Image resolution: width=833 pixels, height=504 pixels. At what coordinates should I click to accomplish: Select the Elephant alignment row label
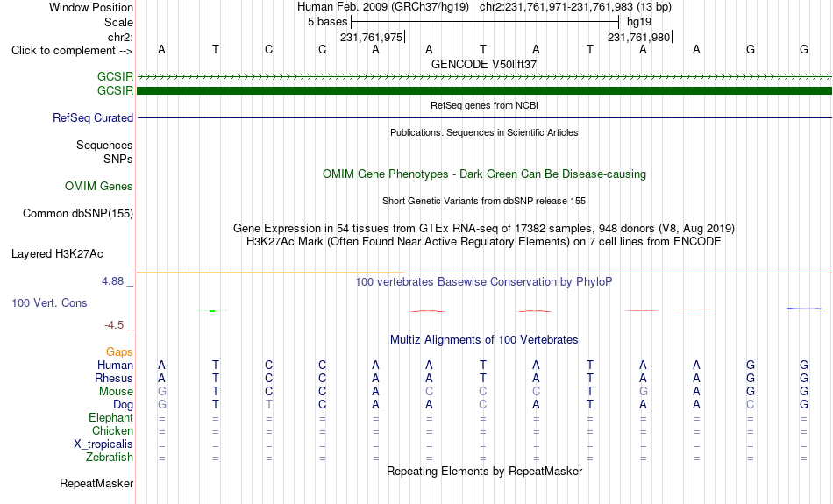point(111,417)
